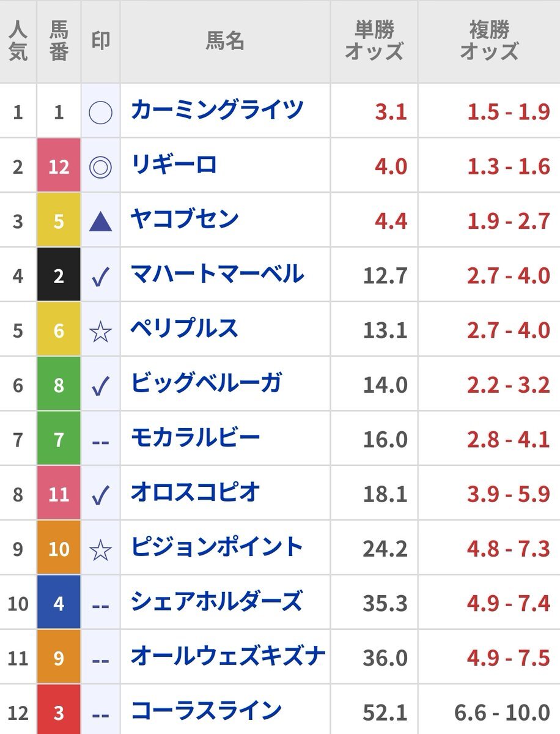Toggle the empty mark for コーラスライン

[100, 714]
